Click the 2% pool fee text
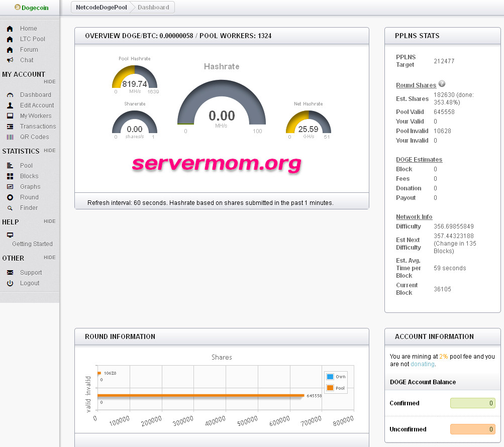 (443, 357)
